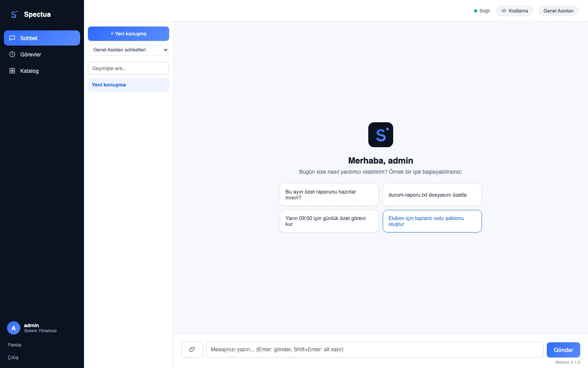Viewport: 588px width, 368px height.
Task: Click the Spectua logo icon in sidebar
Action: tap(14, 14)
